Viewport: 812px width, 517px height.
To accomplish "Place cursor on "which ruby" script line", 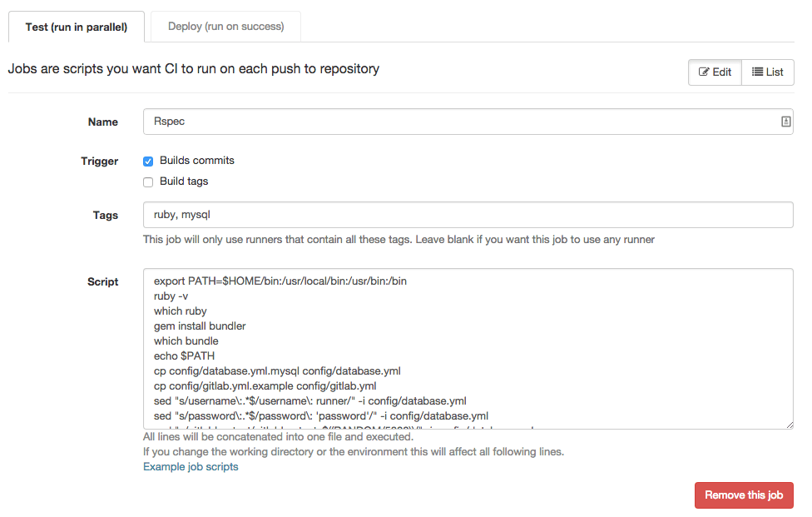I will [x=181, y=311].
